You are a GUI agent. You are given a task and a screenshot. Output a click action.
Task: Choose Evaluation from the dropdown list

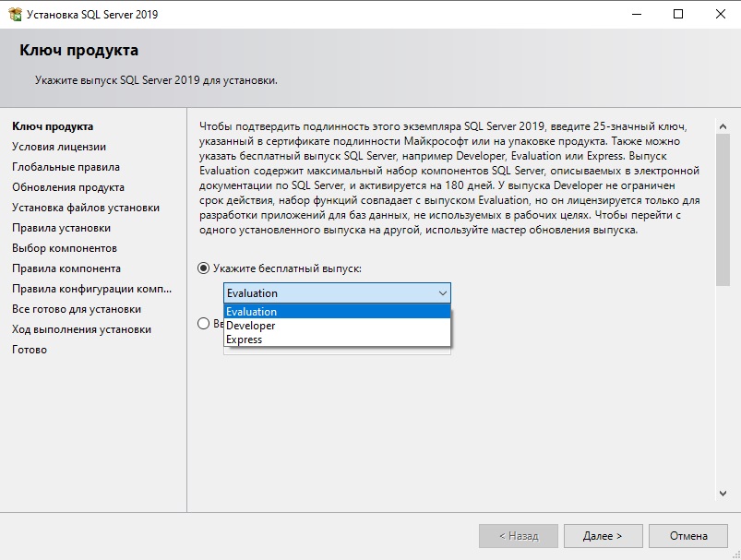[x=337, y=312]
